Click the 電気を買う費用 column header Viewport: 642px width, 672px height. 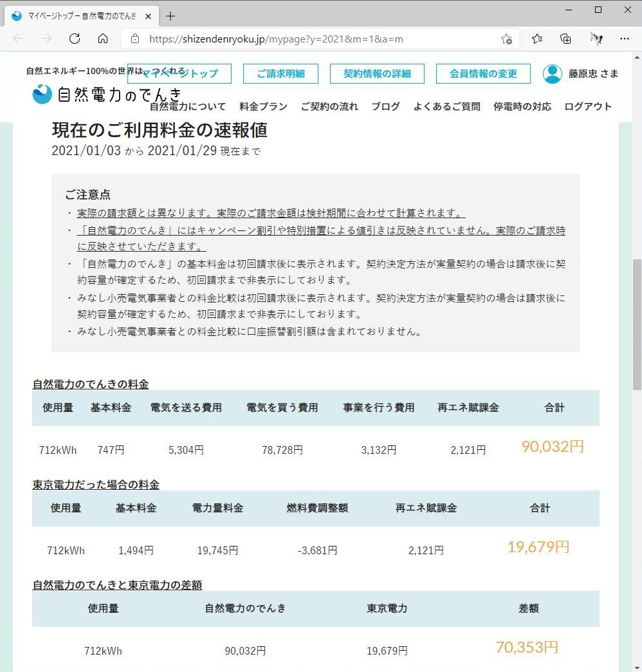[x=282, y=407]
